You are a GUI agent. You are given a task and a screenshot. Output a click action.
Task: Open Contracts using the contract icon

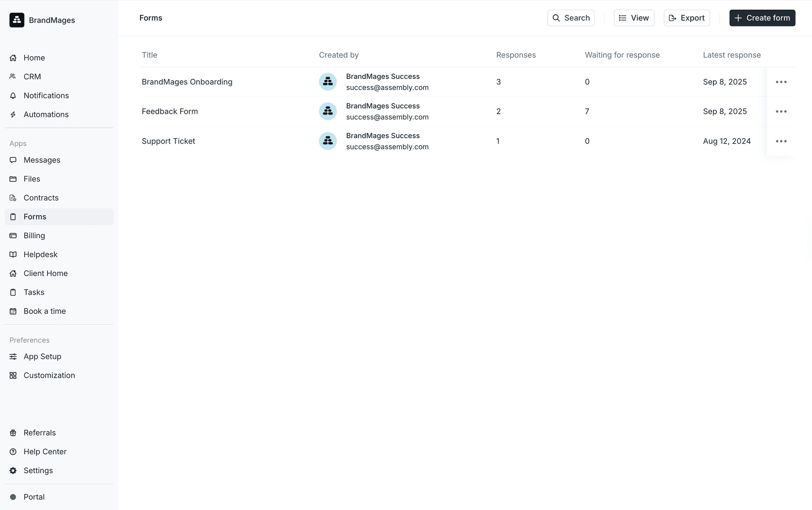tap(13, 198)
